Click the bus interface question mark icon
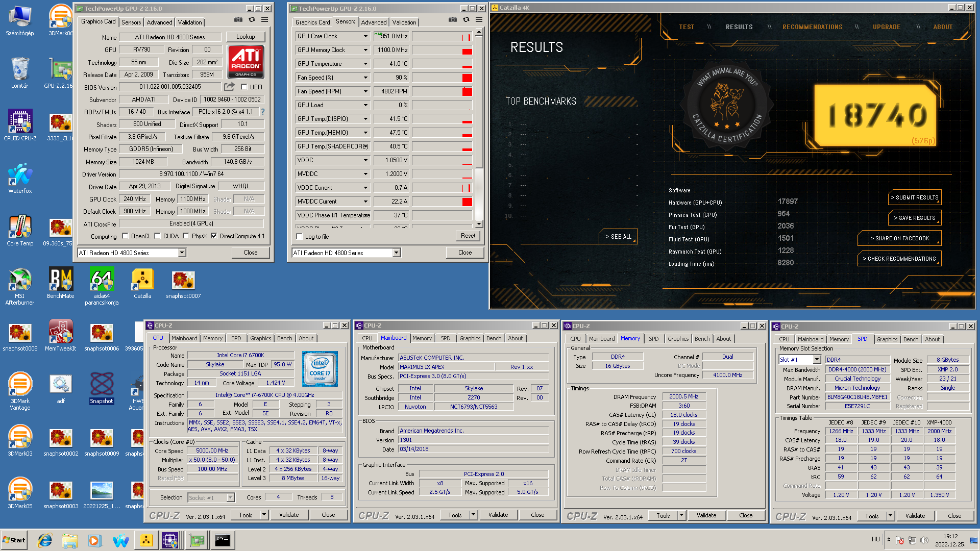The image size is (980, 551). 263,112
